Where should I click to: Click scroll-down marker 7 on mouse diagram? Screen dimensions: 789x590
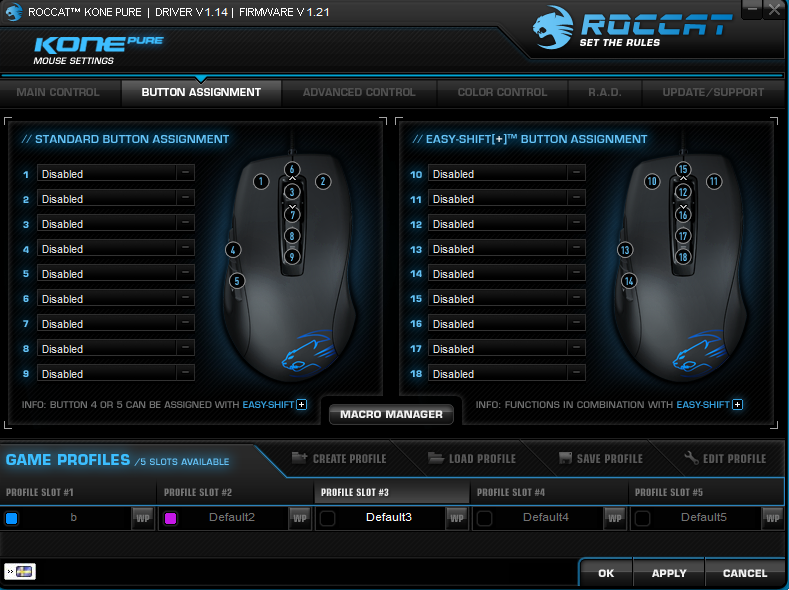tap(292, 215)
